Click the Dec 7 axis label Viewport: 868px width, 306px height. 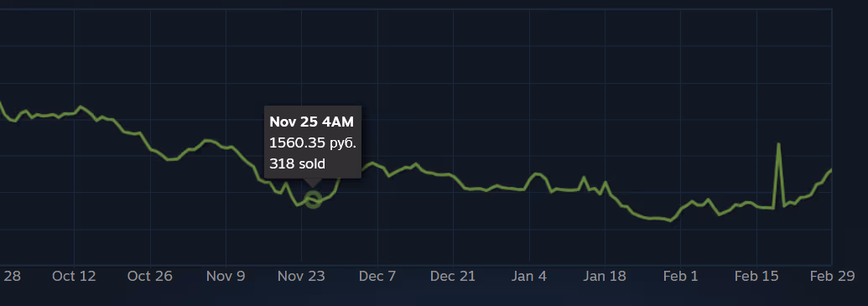[x=377, y=276]
